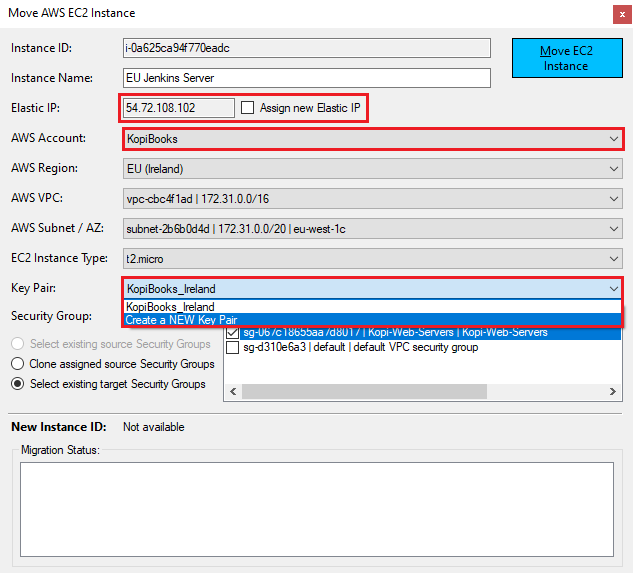633x573 pixels.
Task: Click the Instance ID field
Action: pyautogui.click(x=307, y=48)
